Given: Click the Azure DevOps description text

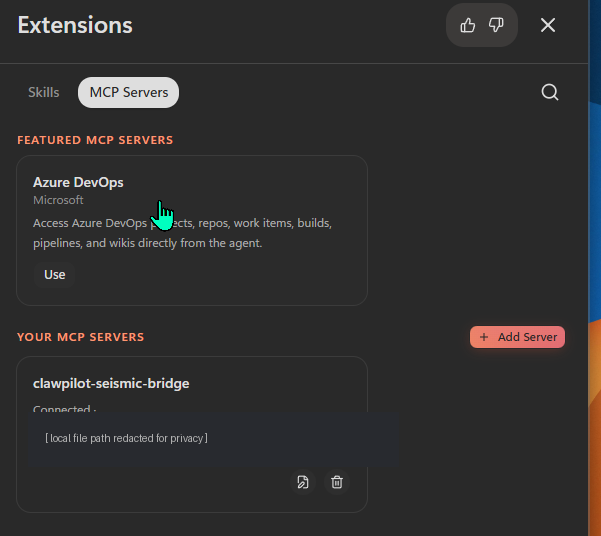Looking at the screenshot, I should pos(182,233).
